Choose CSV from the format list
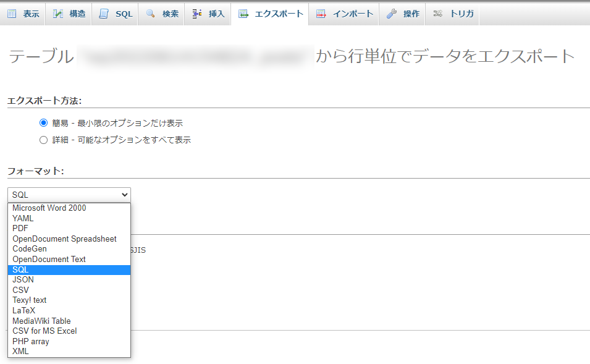 click(20, 290)
